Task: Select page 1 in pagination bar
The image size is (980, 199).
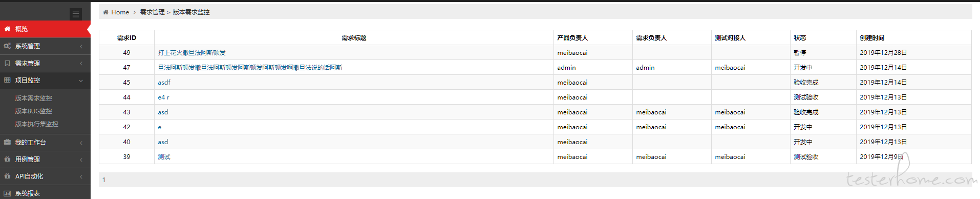Action: pos(104,180)
